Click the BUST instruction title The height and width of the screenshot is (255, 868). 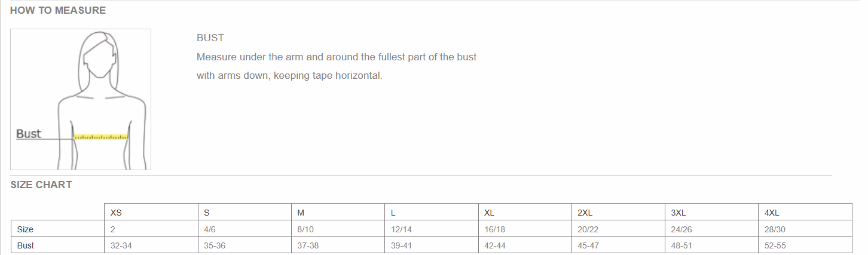coord(210,38)
